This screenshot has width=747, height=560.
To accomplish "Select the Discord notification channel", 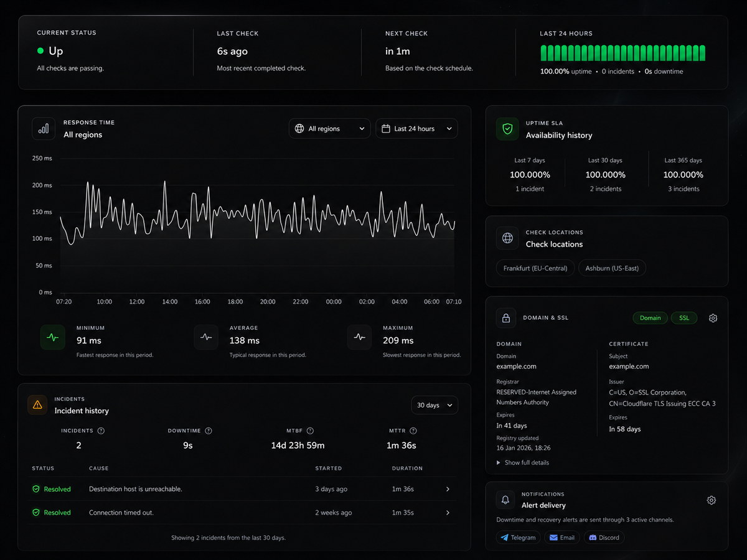I will point(604,538).
